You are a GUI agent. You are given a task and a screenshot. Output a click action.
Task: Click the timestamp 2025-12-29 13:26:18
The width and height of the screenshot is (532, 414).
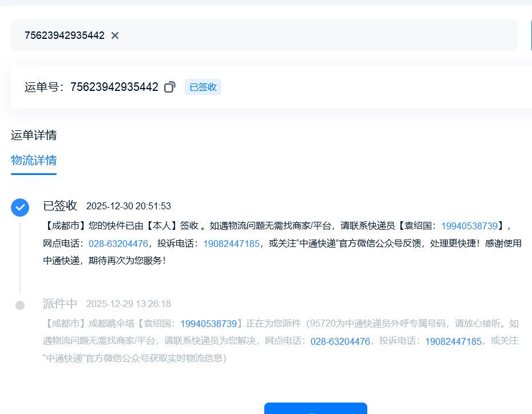coord(129,304)
